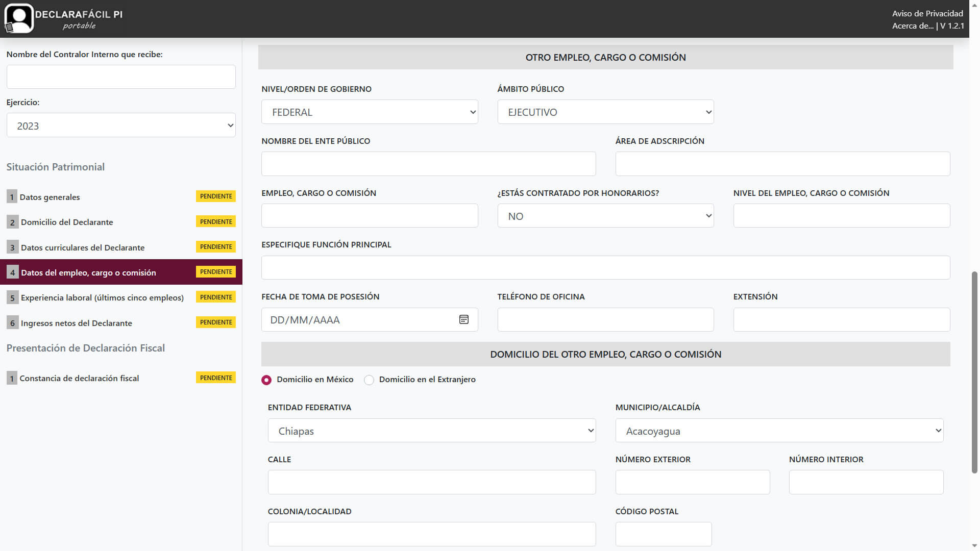The width and height of the screenshot is (980, 551).
Task: Go to Experiencia laboral section
Action: pos(121,297)
